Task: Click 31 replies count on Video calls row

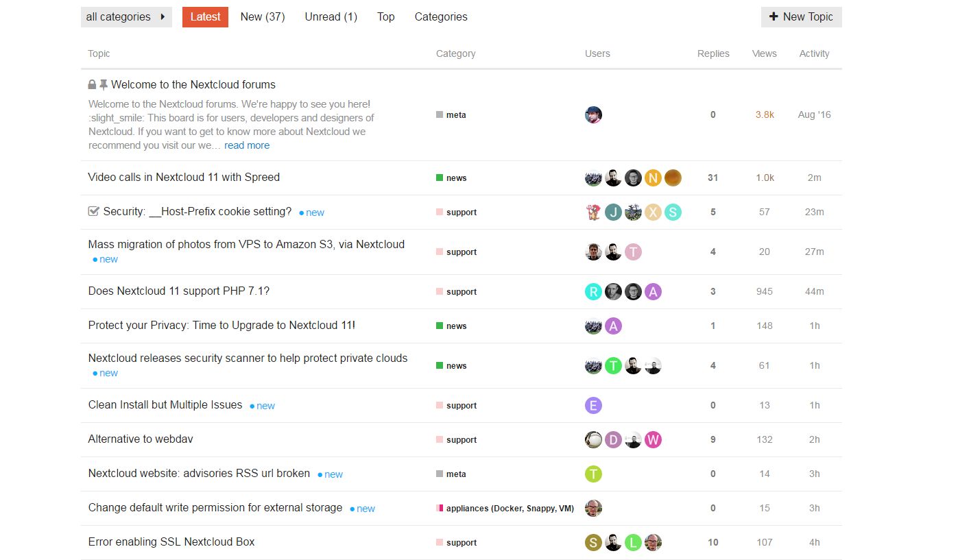Action: (x=713, y=178)
